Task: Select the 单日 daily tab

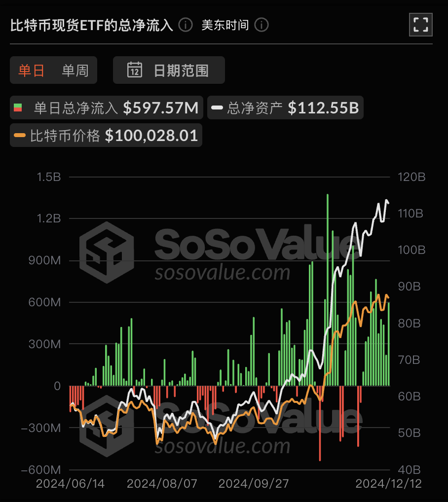Action: click(x=32, y=70)
